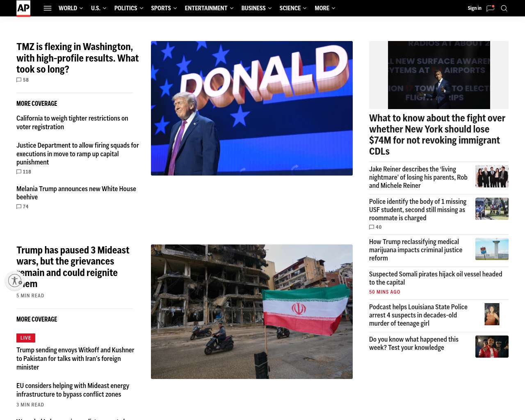Click the Donald Trump stage photo
Screen dimensions: 525x420
252,108
